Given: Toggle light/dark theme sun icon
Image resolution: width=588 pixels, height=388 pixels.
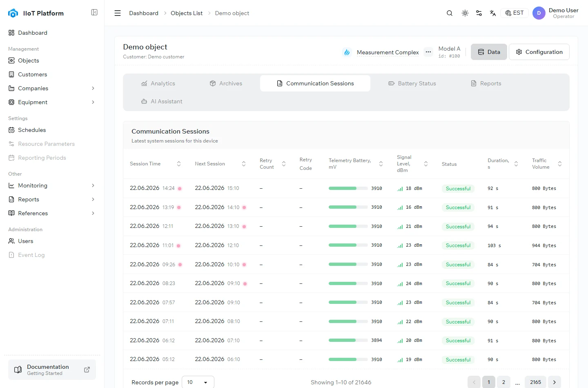Looking at the screenshot, I should (x=465, y=13).
